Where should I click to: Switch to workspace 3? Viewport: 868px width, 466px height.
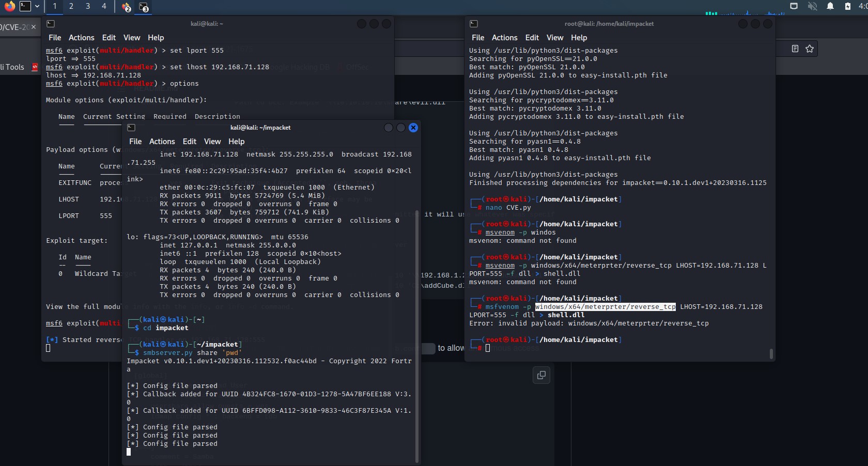(x=88, y=6)
